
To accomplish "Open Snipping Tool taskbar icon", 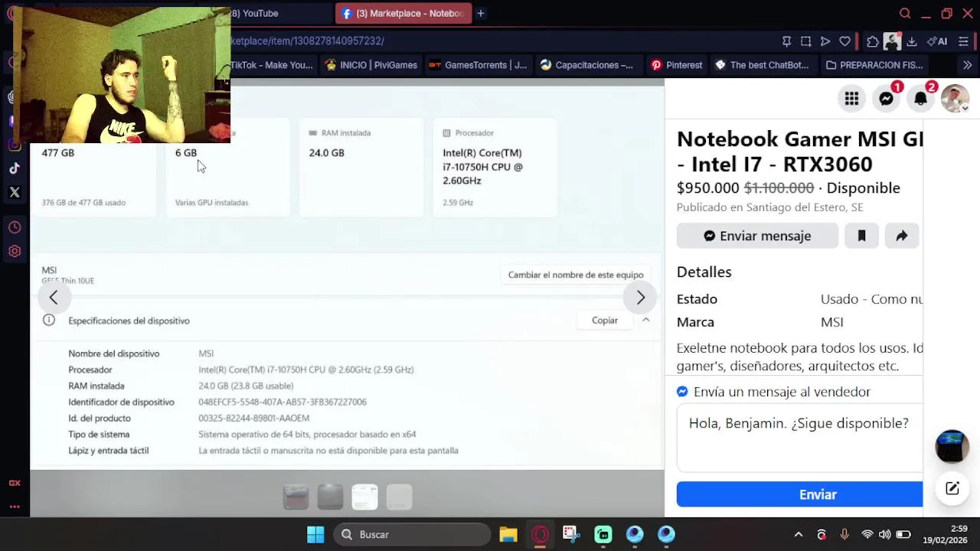I will (x=571, y=534).
